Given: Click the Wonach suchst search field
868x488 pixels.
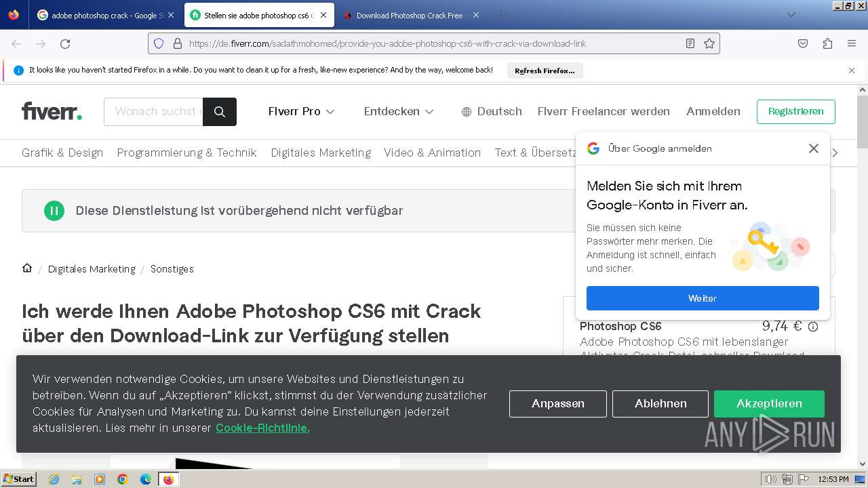Looking at the screenshot, I should 154,112.
